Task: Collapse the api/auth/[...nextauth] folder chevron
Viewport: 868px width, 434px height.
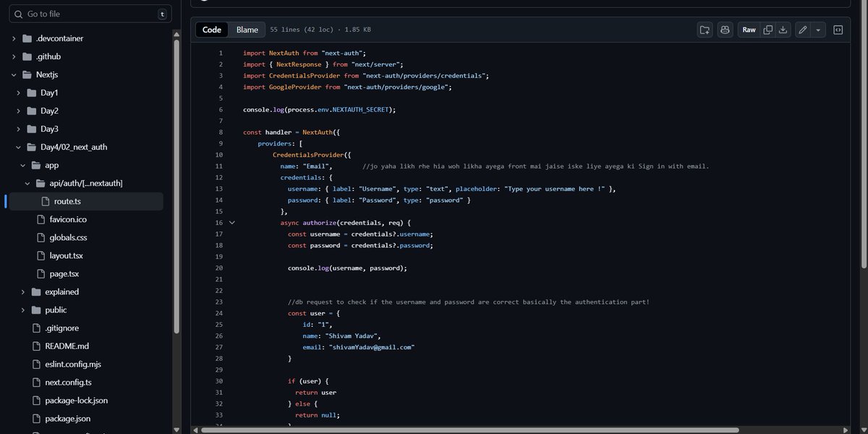Action: tap(27, 183)
